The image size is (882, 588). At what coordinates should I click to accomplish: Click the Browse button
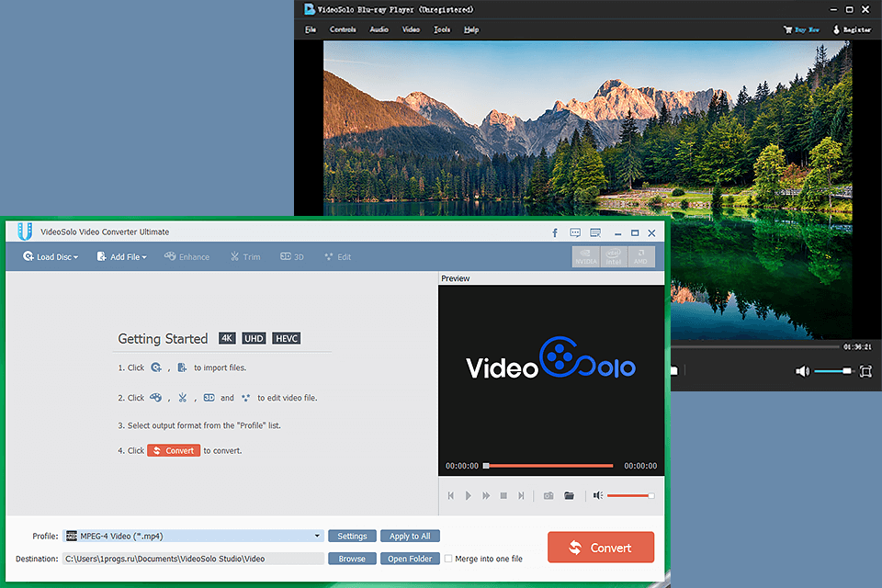[x=352, y=559]
